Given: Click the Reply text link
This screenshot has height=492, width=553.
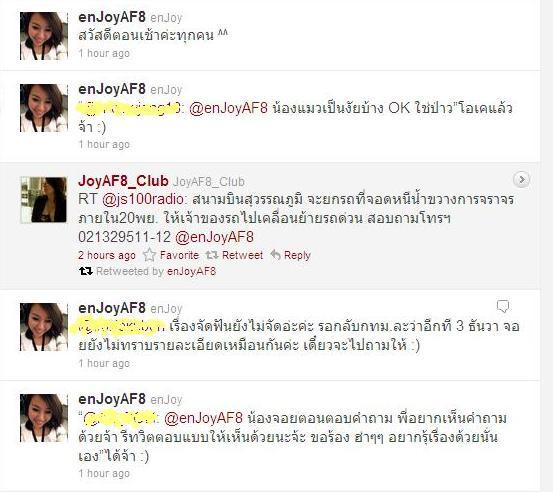Looking at the screenshot, I should [x=297, y=255].
